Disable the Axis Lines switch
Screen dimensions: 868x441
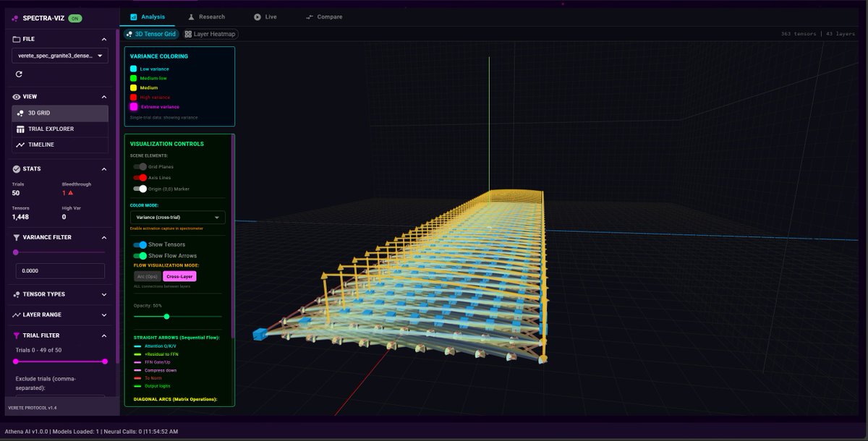tap(140, 177)
